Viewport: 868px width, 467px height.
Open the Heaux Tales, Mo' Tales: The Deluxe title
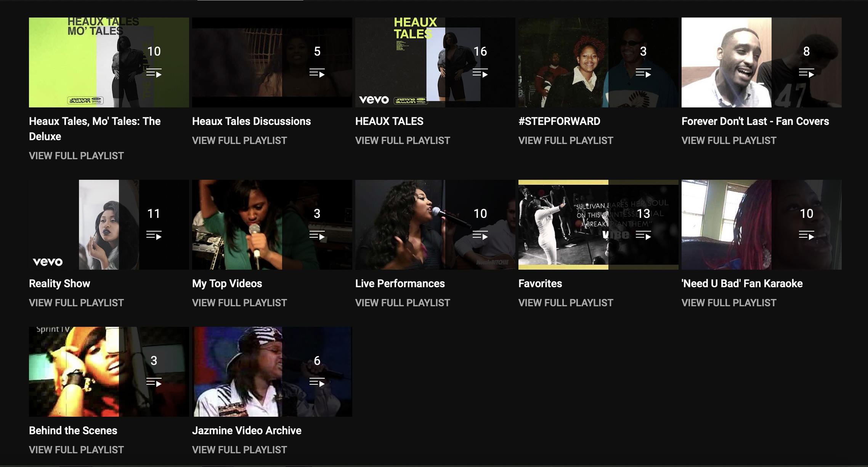(x=95, y=129)
